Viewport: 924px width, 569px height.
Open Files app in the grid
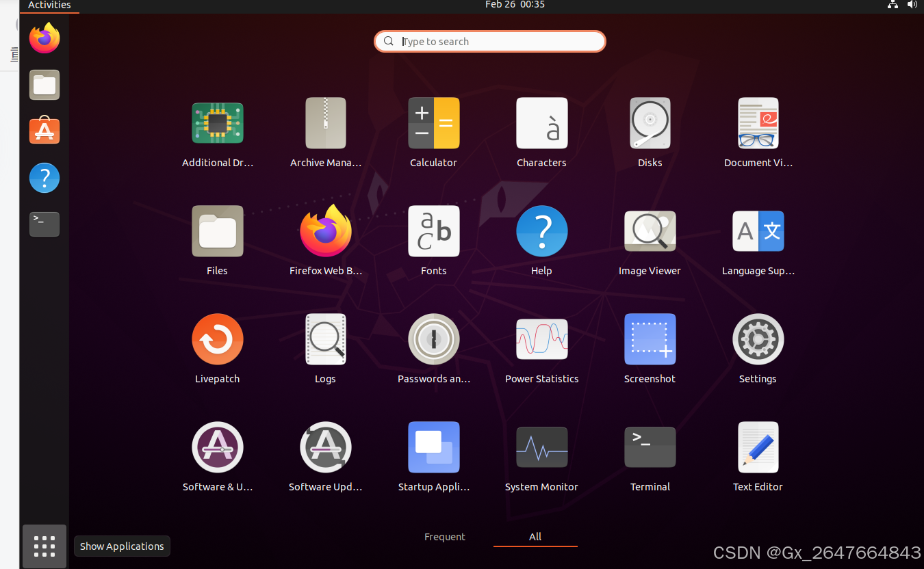coord(218,231)
